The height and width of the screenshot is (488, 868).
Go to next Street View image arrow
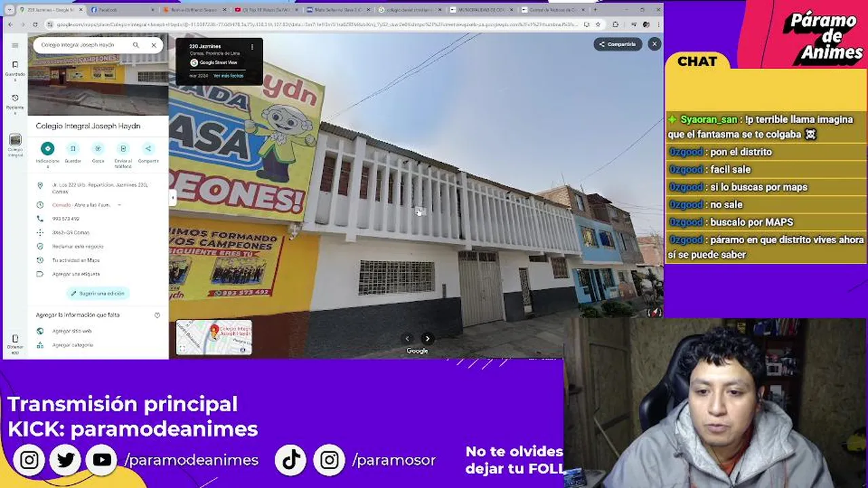427,338
